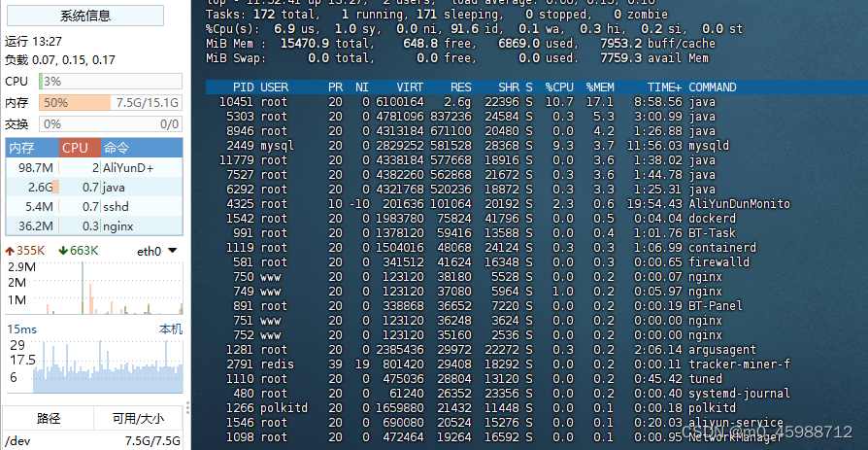The image size is (868, 450).
Task: Click the tuned command text
Action: [x=705, y=378]
